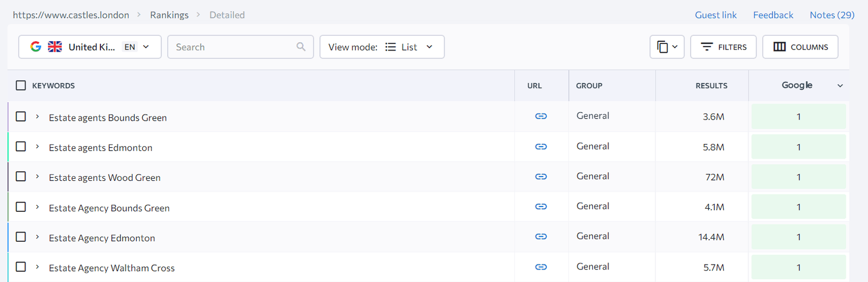Check the Estate Agency Edmonton row checkbox
868x282 pixels.
[21, 237]
